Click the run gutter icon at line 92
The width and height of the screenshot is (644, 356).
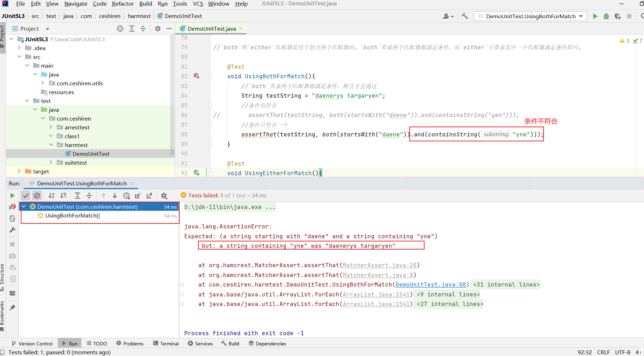tap(197, 173)
